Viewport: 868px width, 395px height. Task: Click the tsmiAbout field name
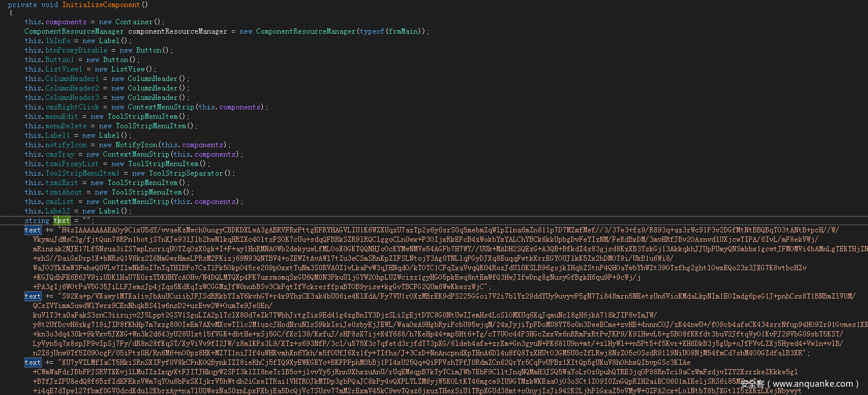(64, 192)
